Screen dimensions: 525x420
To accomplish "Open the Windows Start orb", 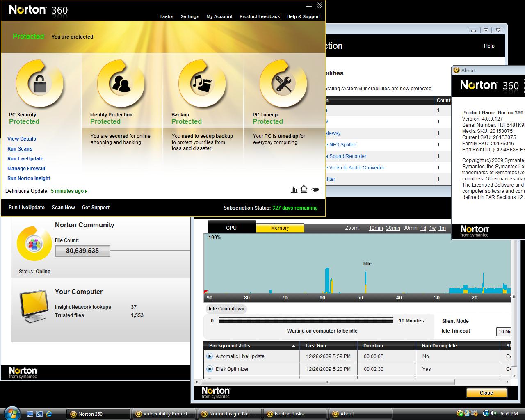I will (11, 413).
